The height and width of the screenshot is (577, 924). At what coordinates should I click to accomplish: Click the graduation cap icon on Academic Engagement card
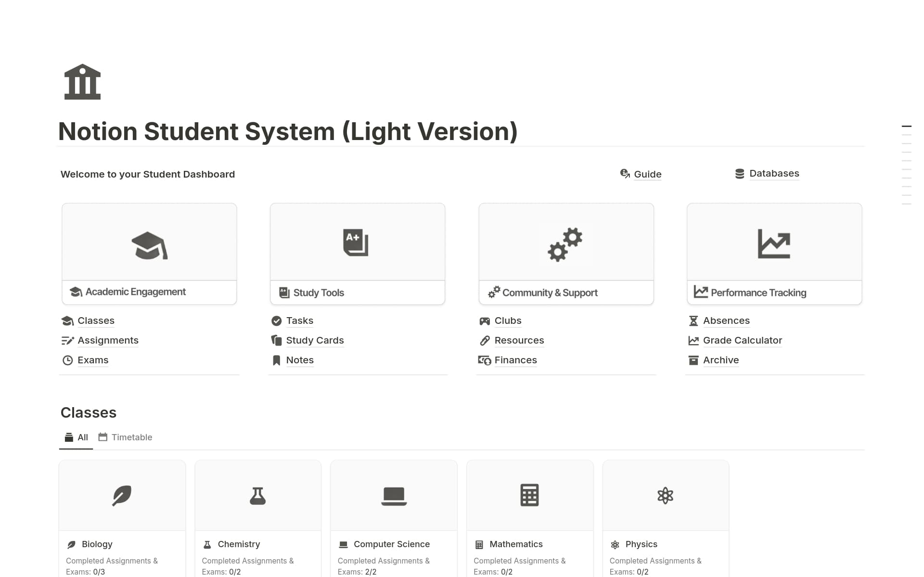pos(149,245)
